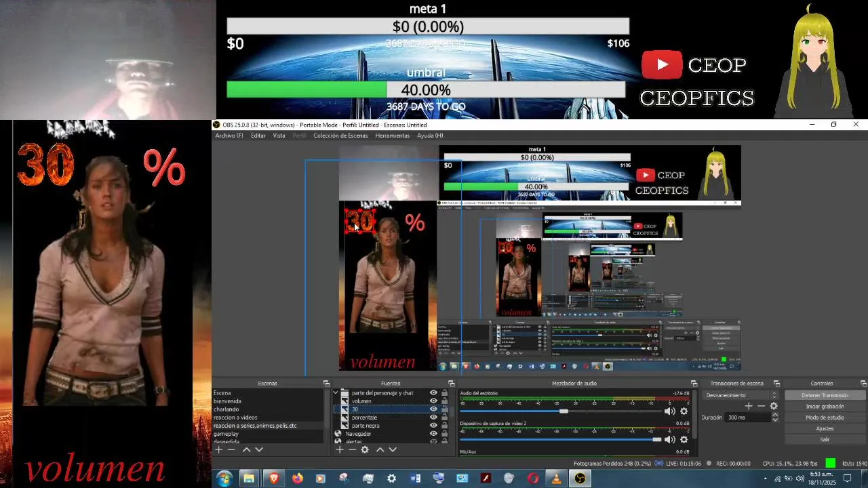Open Firefox from taskbar
This screenshot has width=868, height=488.
click(297, 479)
